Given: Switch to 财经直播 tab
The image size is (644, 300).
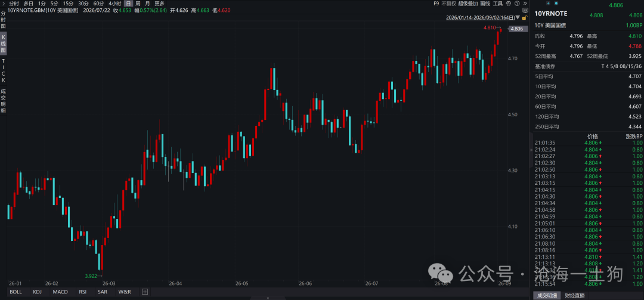Looking at the screenshot, I should pos(574,295).
